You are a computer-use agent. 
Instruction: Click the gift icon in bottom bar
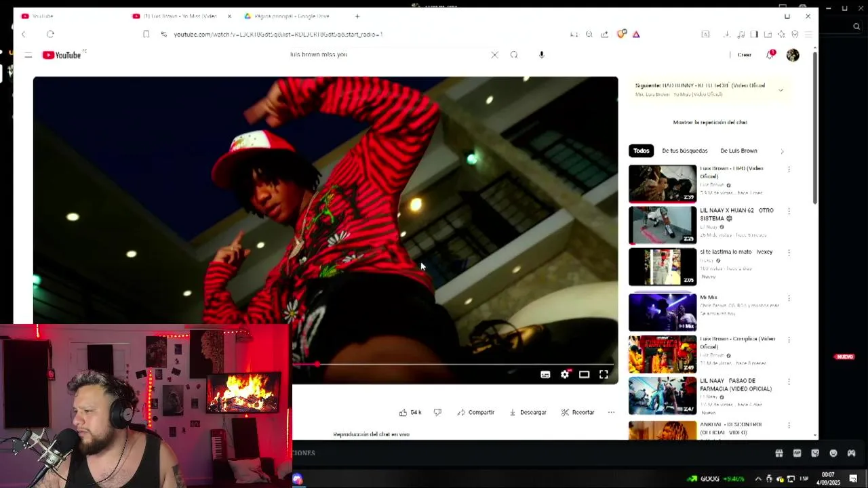click(779, 453)
